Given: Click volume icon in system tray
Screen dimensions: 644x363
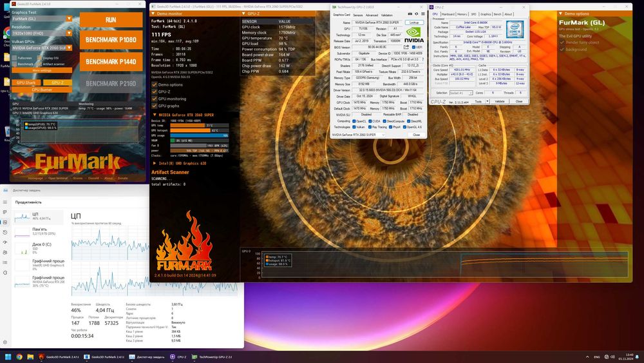Looking at the screenshot, I should point(612,357).
